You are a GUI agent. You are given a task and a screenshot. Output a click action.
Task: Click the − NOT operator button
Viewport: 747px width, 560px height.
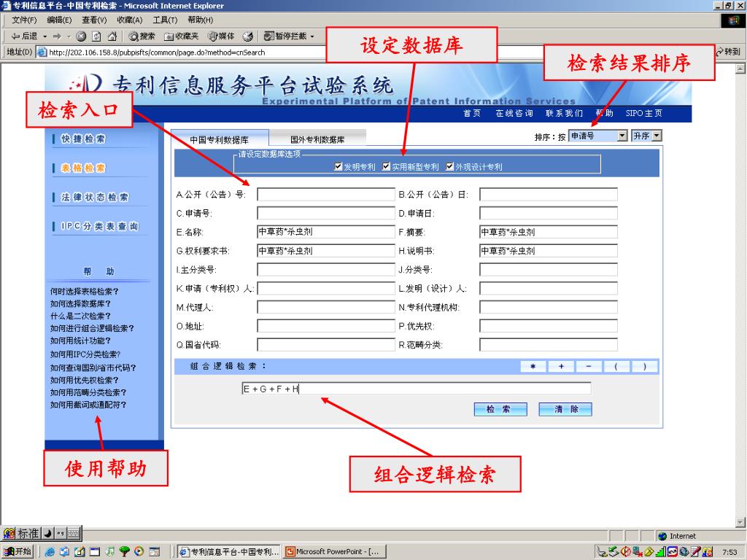589,366
